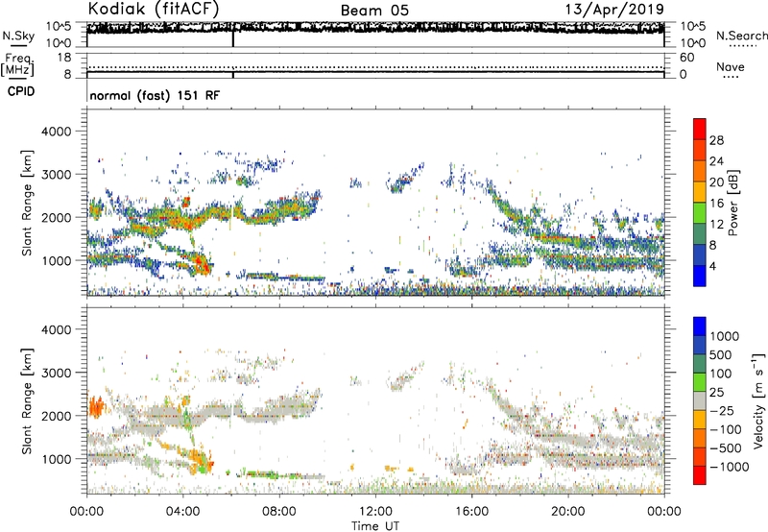Viewport: 768px width, 532px height.
Task: Click the '-1000' Velocity colorbar label
Action: (x=730, y=467)
